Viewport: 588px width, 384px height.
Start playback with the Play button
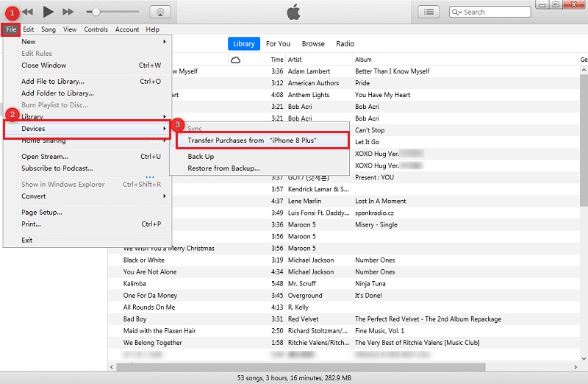48,12
